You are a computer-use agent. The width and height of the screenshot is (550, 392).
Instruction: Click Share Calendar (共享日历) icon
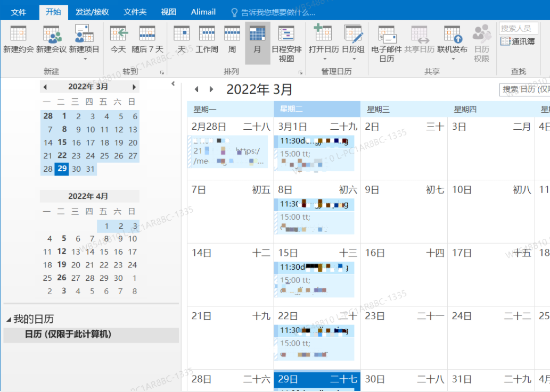point(419,39)
